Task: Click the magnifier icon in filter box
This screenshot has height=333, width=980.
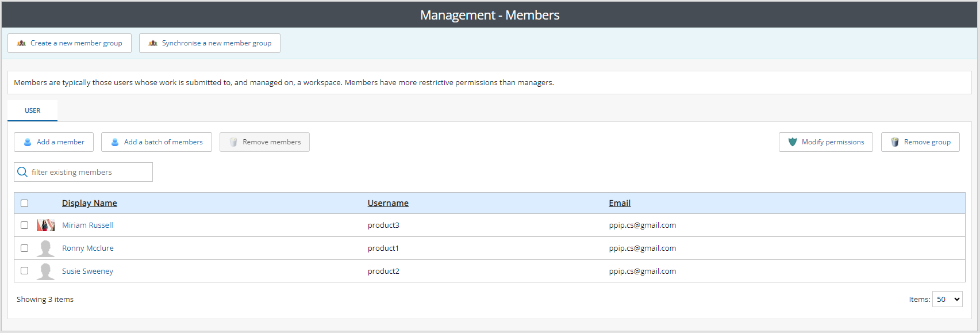Action: click(x=22, y=172)
